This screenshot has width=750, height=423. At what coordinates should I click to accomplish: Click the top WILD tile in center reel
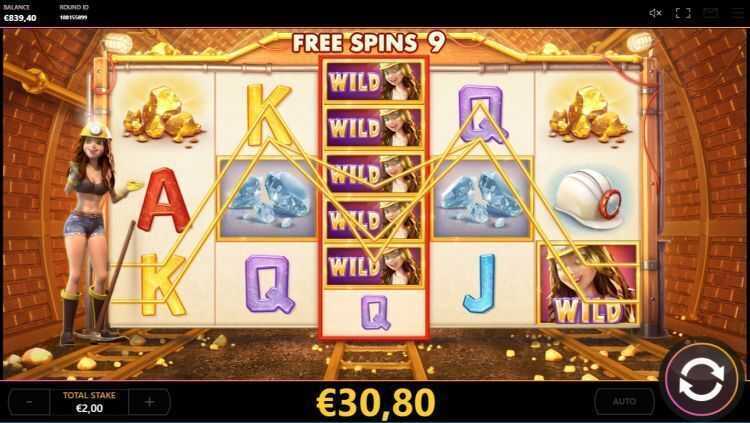(374, 81)
